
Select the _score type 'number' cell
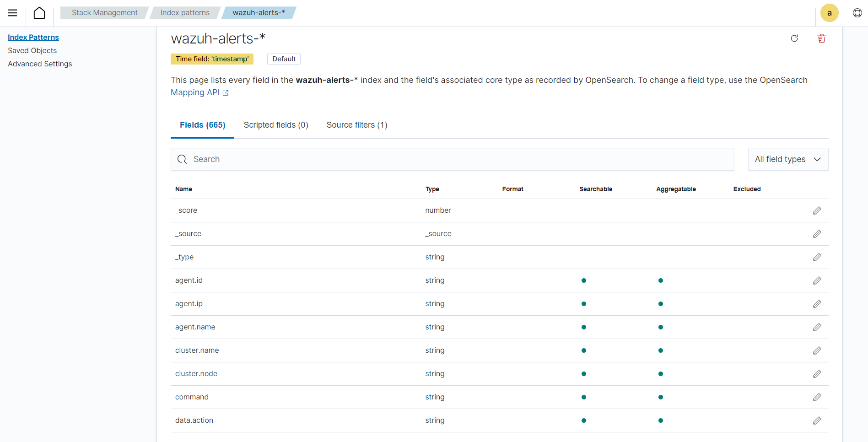(x=438, y=210)
